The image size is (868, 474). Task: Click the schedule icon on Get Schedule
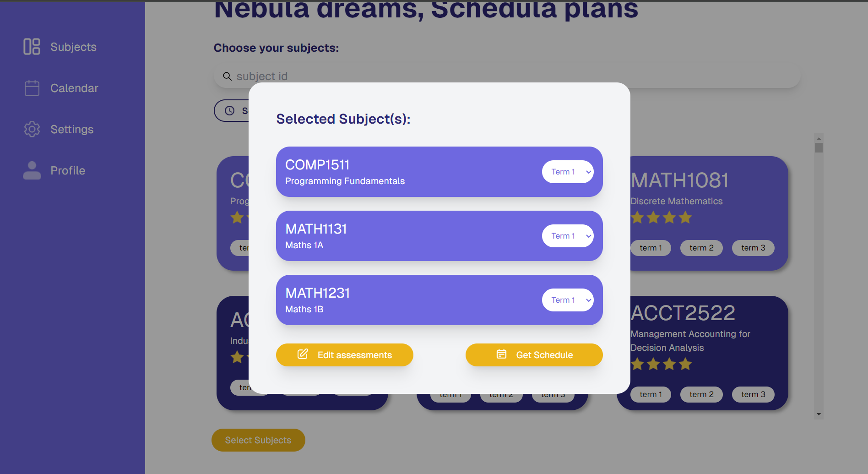click(501, 354)
